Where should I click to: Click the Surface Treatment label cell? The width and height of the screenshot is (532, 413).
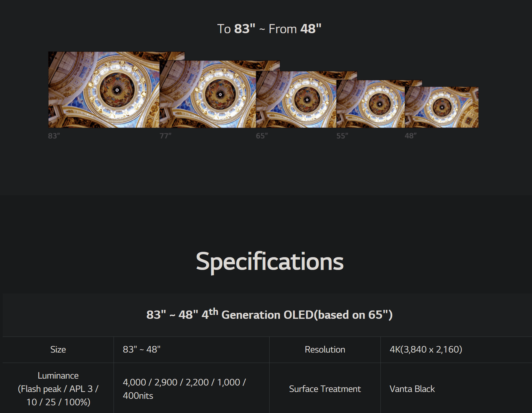[x=325, y=389]
